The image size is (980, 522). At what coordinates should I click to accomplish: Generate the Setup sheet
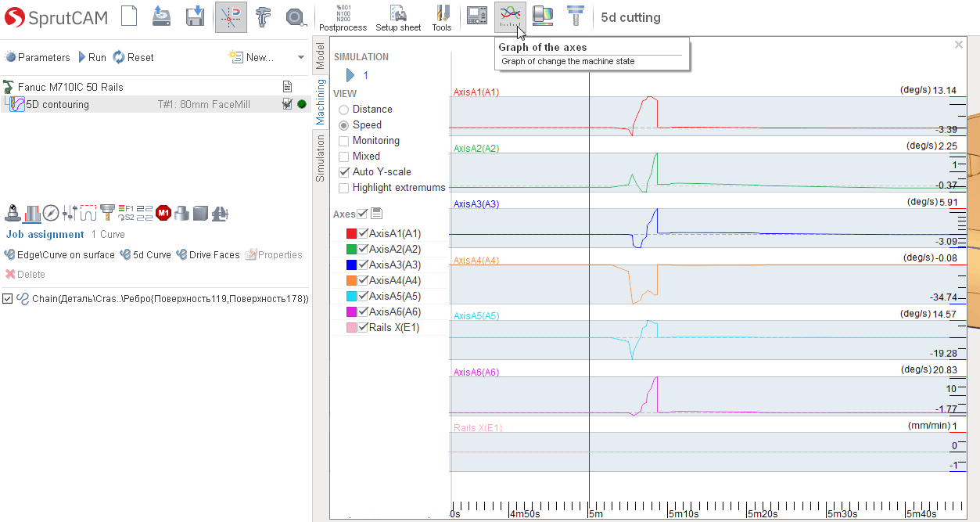pyautogui.click(x=398, y=18)
